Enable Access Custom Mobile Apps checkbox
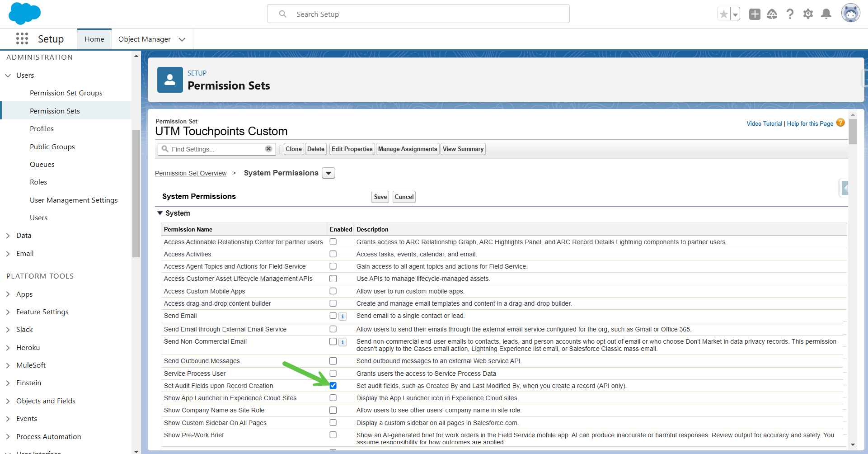 (x=333, y=291)
